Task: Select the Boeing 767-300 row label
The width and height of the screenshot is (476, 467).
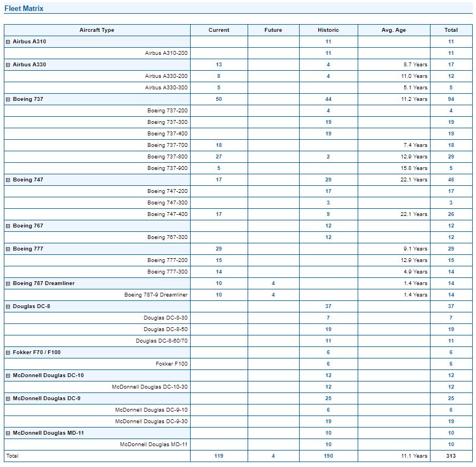Action: pos(167,237)
